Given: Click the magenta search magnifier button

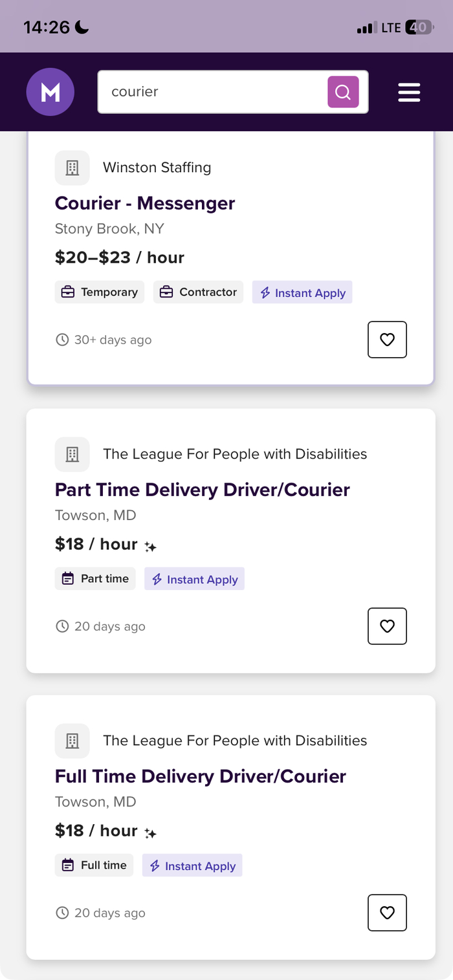Looking at the screenshot, I should pos(343,92).
